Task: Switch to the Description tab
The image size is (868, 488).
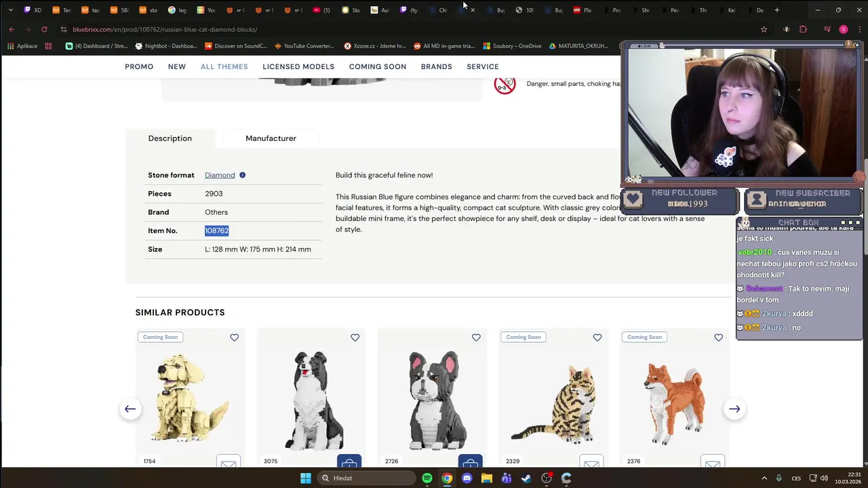Action: point(170,138)
